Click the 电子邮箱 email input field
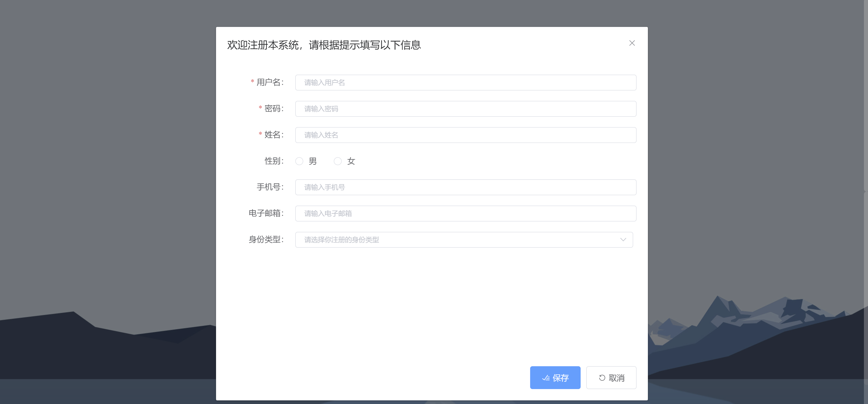 [466, 214]
